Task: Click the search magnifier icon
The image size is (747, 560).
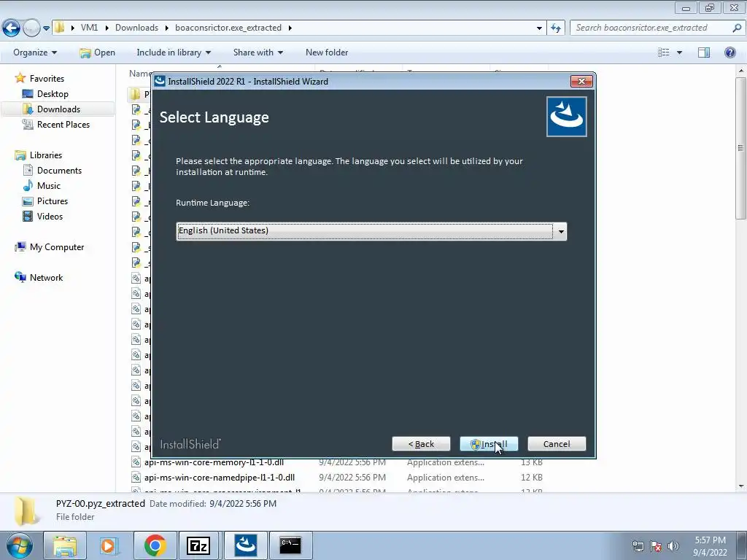Action: (737, 28)
